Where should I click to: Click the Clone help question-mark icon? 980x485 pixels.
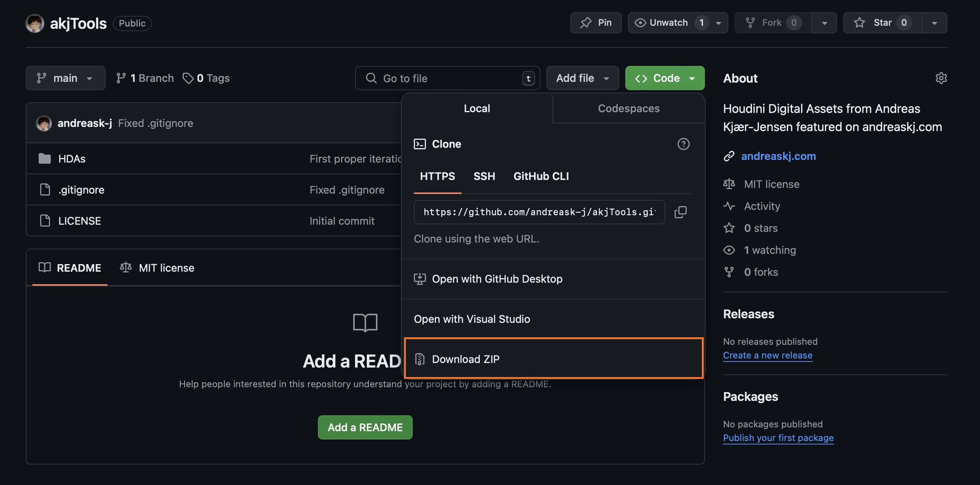click(x=683, y=144)
